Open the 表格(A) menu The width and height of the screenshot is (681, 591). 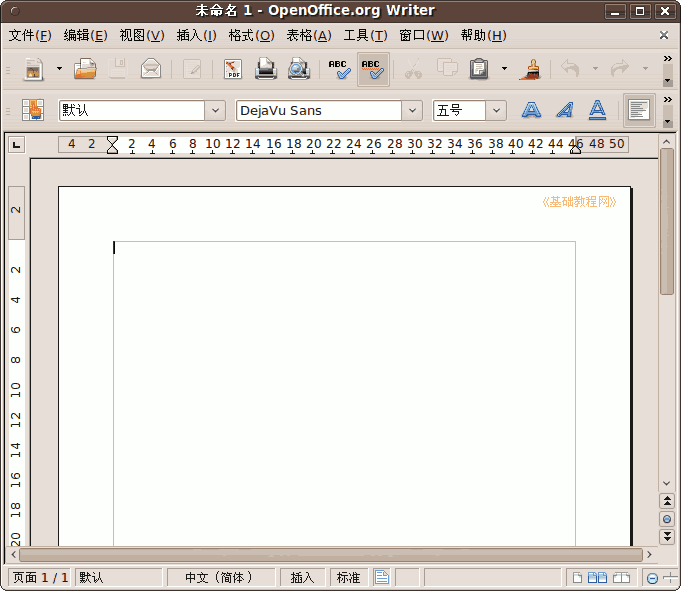pyautogui.click(x=309, y=36)
